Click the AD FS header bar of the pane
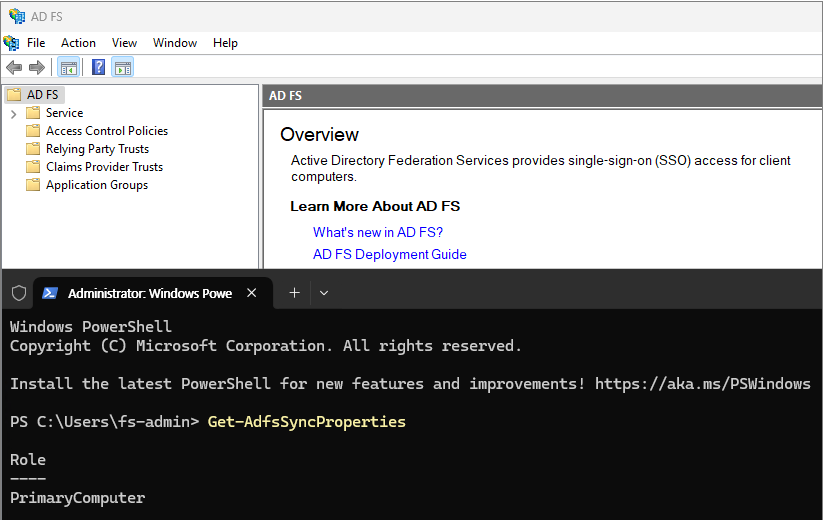 542,95
